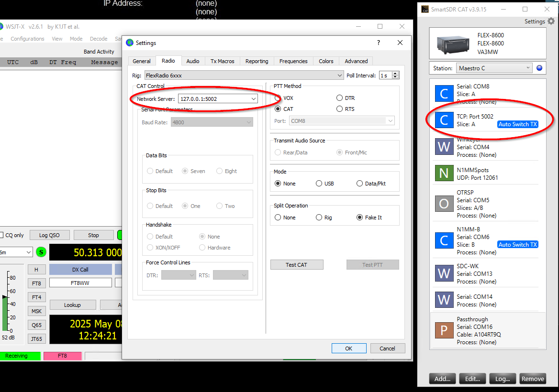Select the Passthrough COM16 P icon

pyautogui.click(x=444, y=330)
